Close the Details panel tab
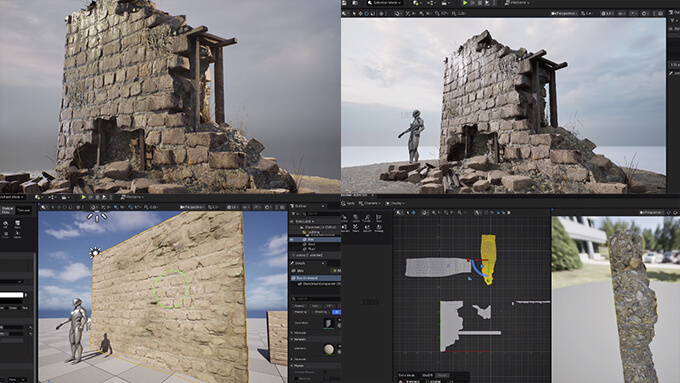 coord(323,263)
